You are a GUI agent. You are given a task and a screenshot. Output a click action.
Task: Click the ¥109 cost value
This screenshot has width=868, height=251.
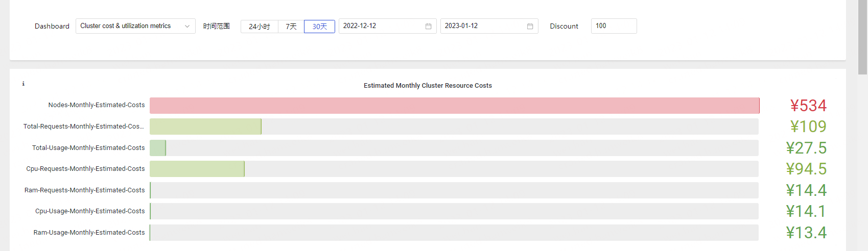click(x=808, y=127)
